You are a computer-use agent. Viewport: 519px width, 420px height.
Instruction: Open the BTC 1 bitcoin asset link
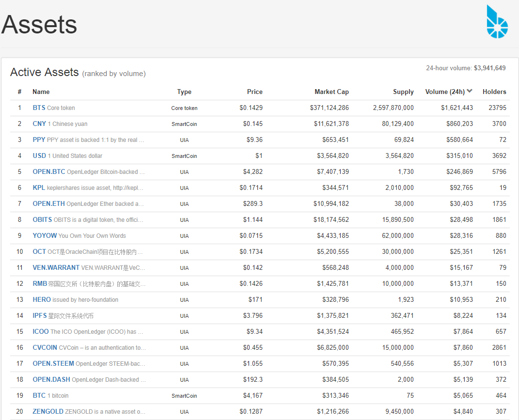(39, 395)
